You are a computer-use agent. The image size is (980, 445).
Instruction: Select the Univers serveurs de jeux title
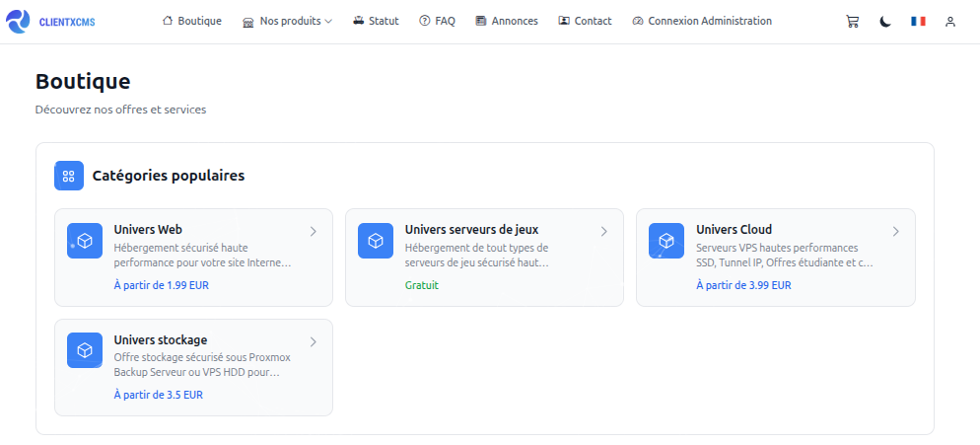tap(471, 230)
